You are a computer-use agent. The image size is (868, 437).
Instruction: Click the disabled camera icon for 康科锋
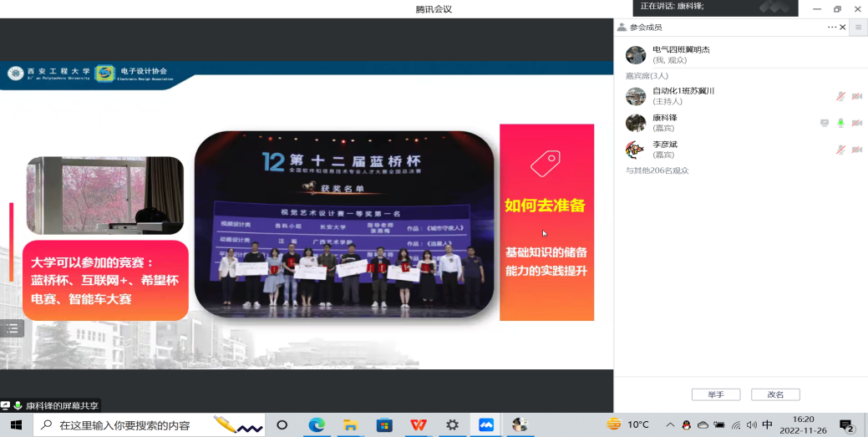click(856, 123)
